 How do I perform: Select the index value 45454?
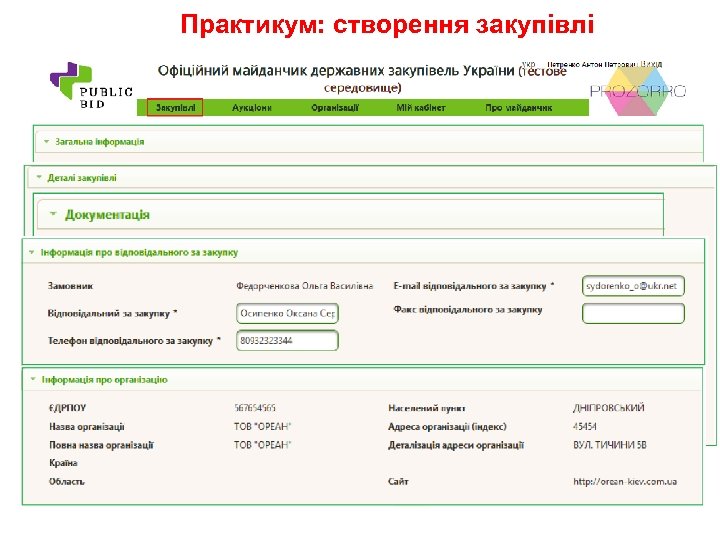pyautogui.click(x=585, y=427)
